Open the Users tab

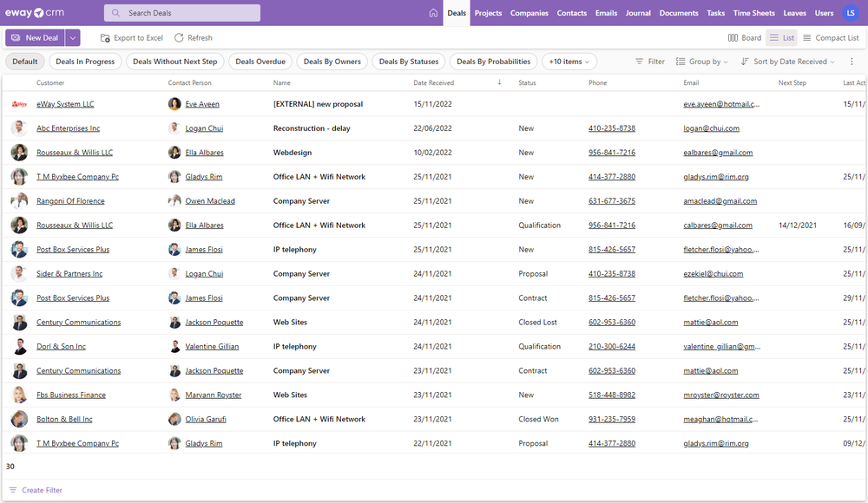[x=824, y=13]
